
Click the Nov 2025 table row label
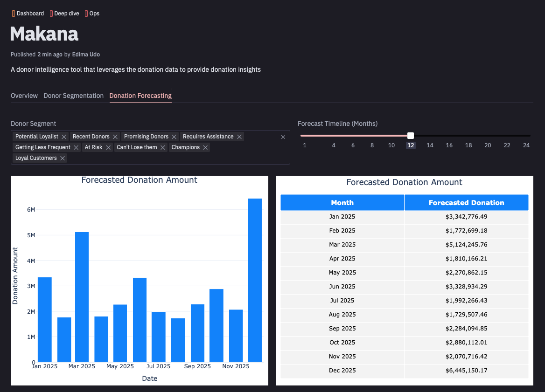(342, 356)
